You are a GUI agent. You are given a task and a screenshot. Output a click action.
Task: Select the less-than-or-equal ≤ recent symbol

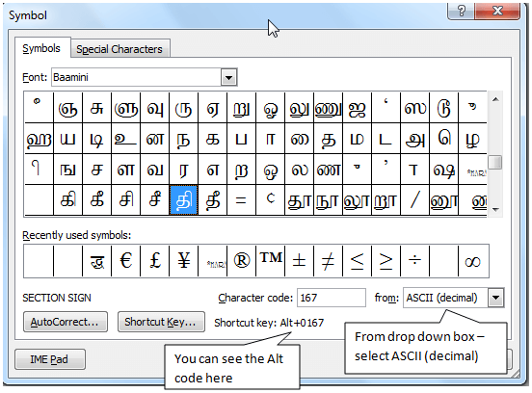tap(357, 261)
